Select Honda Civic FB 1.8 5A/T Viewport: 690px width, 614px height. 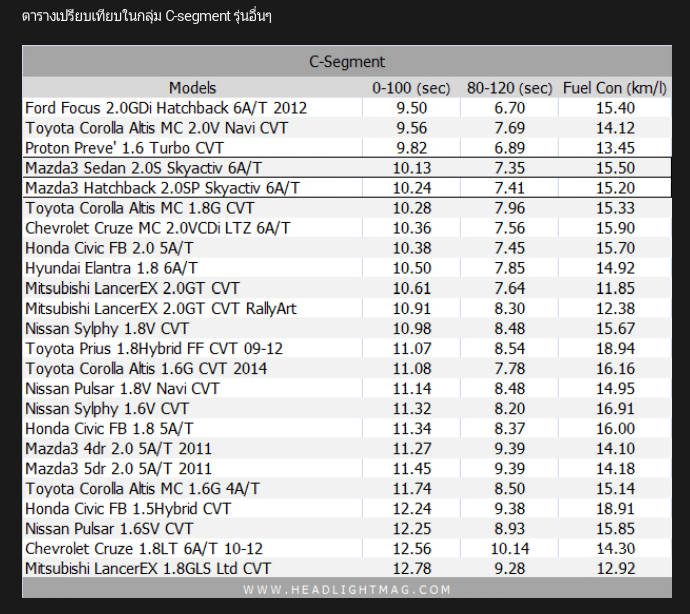coord(109,429)
